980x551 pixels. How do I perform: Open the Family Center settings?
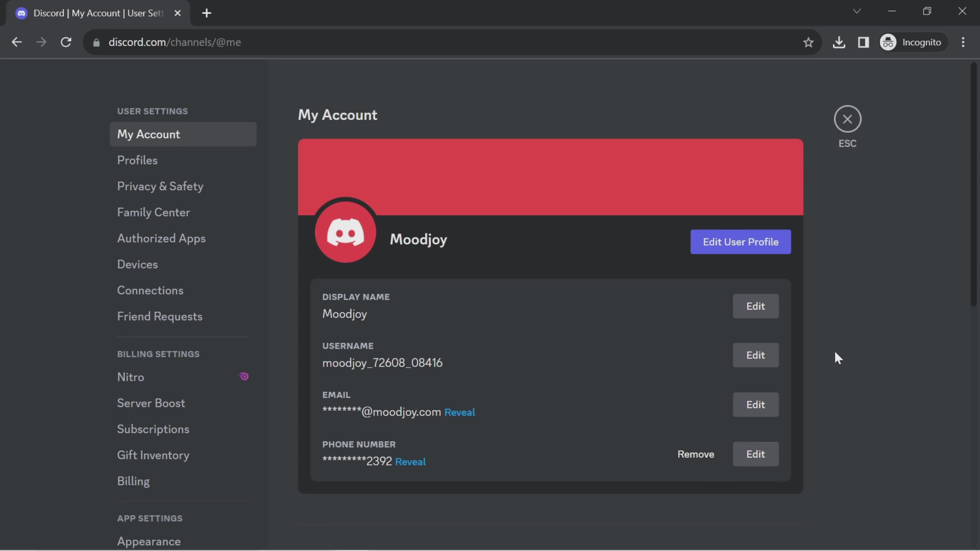pos(153,212)
